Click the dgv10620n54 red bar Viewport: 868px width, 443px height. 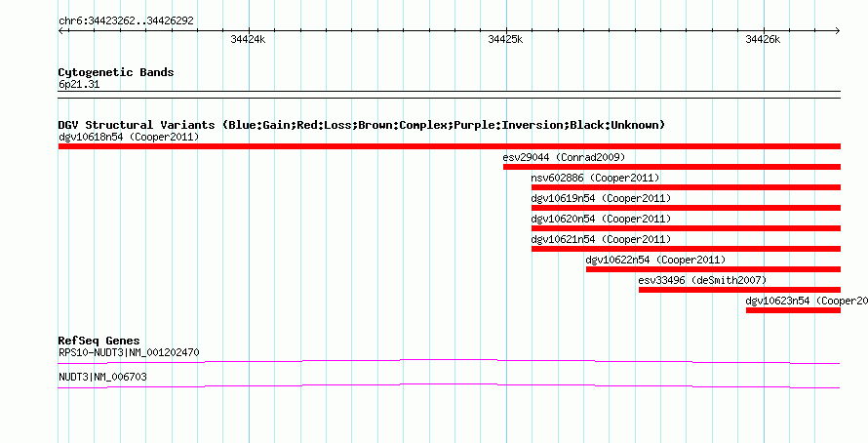686,228
